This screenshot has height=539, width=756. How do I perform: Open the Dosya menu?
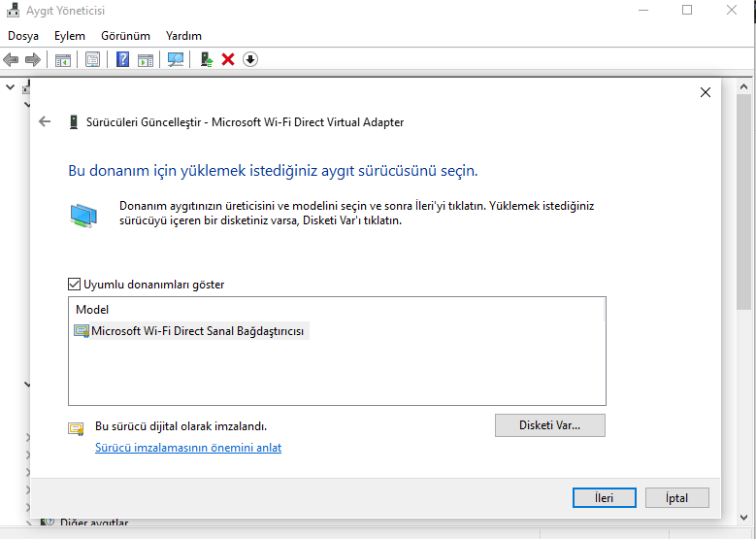23,36
